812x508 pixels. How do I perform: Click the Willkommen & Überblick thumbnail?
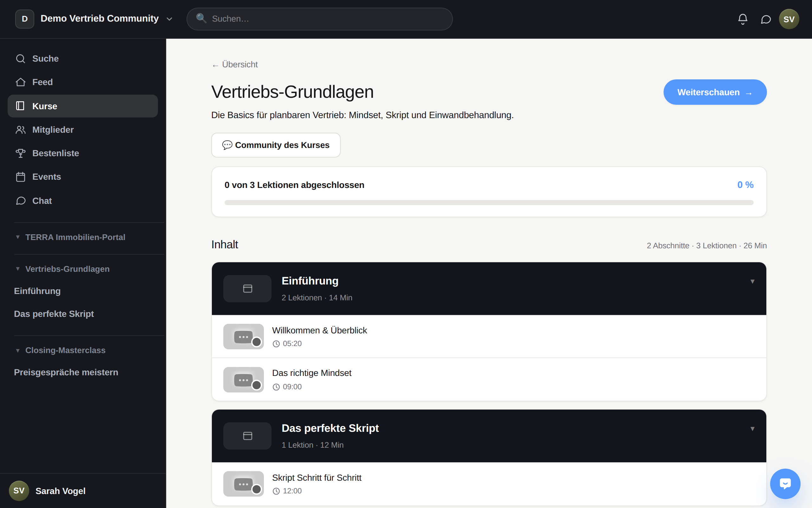pyautogui.click(x=243, y=336)
